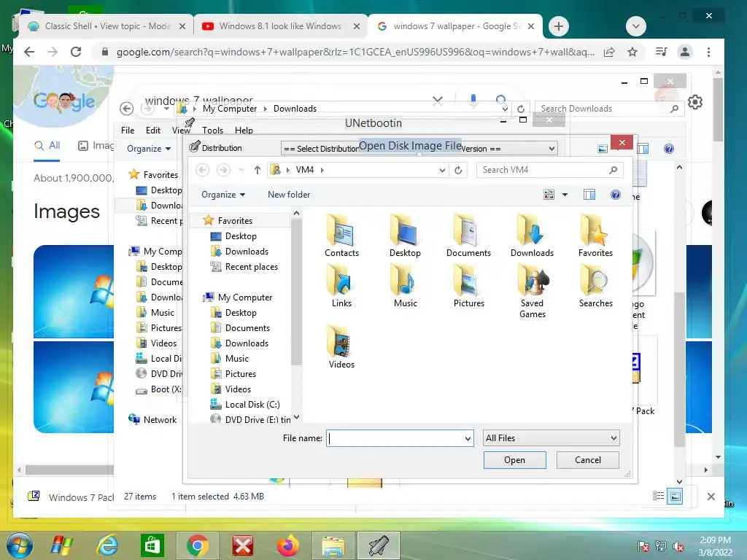747x560 pixels.
Task: Select Network in Explorer sidebar
Action: (x=152, y=419)
